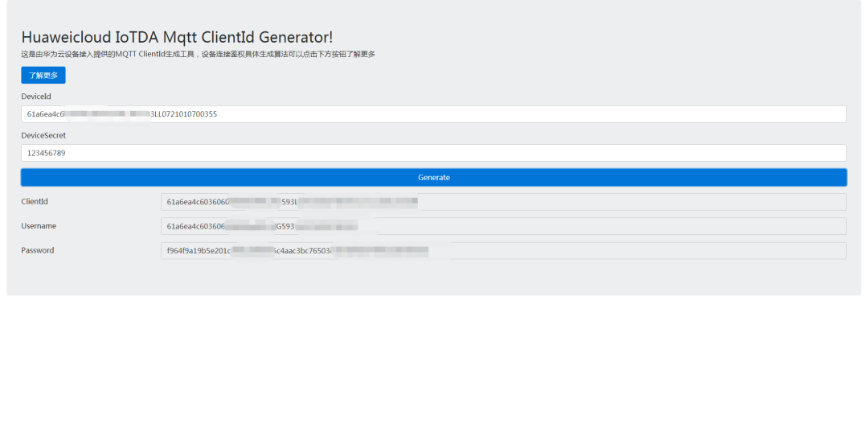Focus the DeviceSecret input field
868x424 pixels.
(x=433, y=153)
